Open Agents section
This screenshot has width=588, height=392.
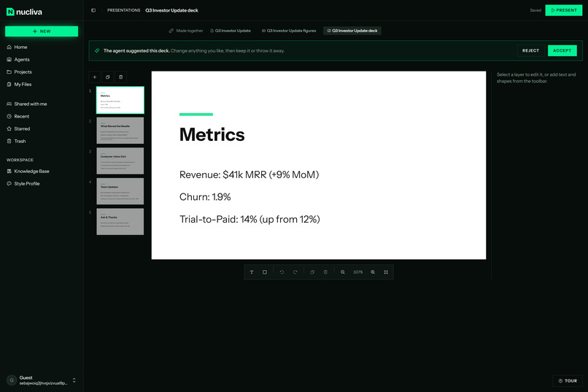coord(42,60)
